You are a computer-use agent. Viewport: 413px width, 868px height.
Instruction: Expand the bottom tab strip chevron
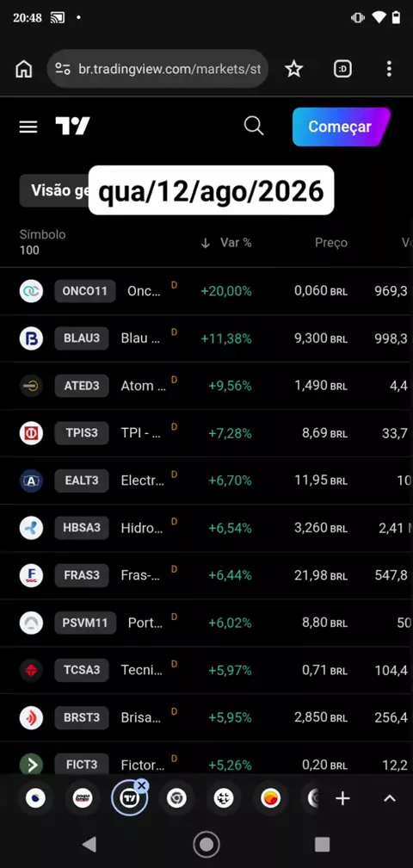pyautogui.click(x=390, y=798)
